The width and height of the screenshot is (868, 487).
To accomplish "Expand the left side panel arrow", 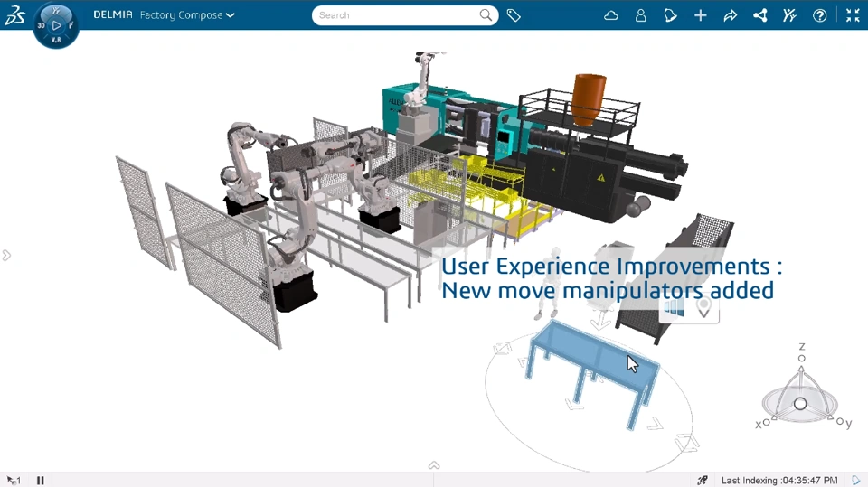I will 6,256.
